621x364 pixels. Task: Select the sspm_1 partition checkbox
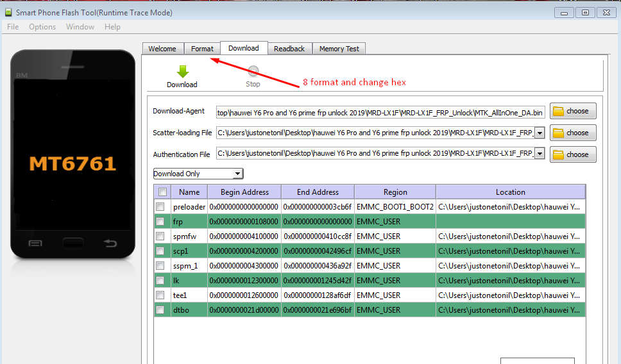click(x=160, y=265)
